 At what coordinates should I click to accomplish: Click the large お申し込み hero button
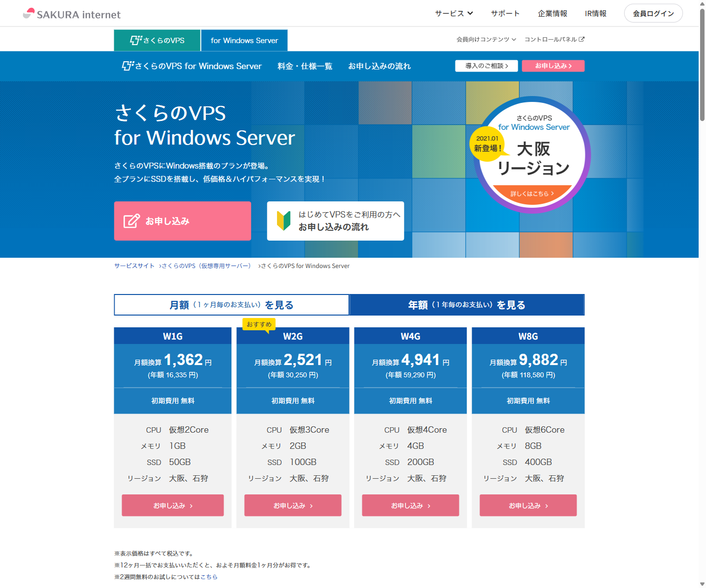click(x=182, y=221)
